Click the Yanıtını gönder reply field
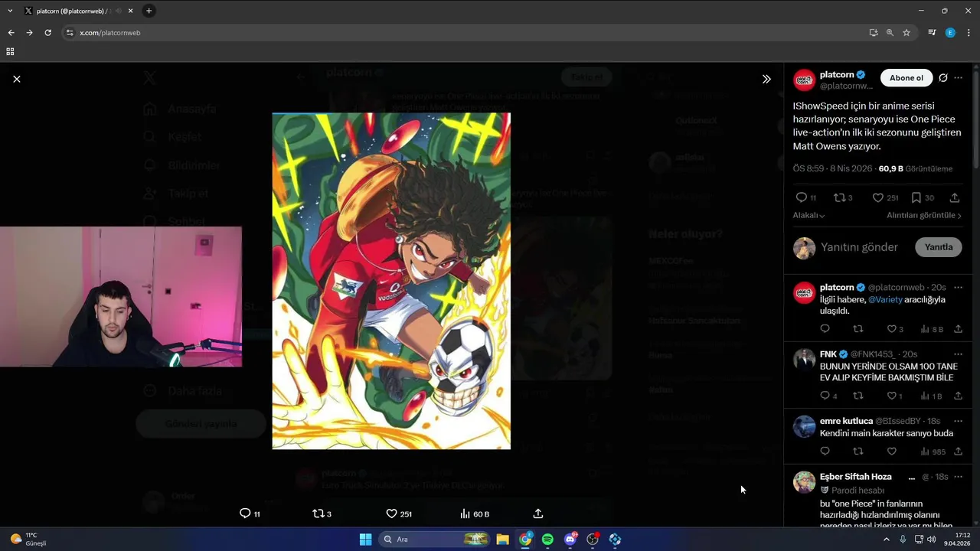 tap(859, 247)
